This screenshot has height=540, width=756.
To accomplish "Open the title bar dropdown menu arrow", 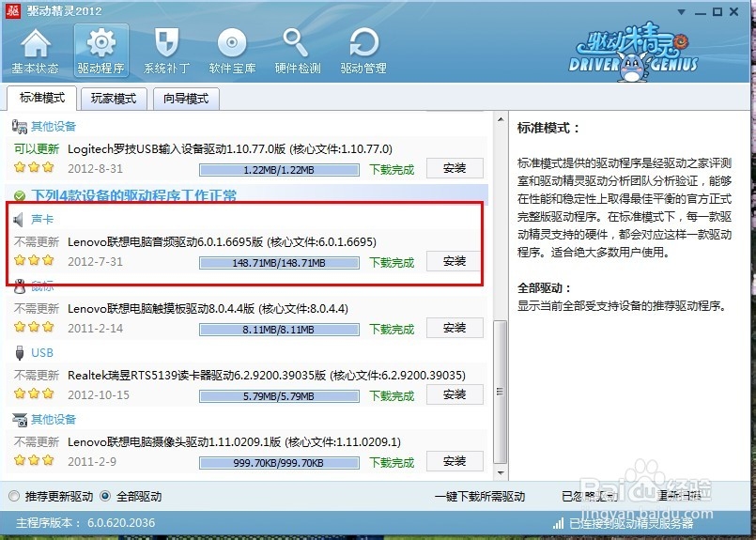I will pos(681,12).
